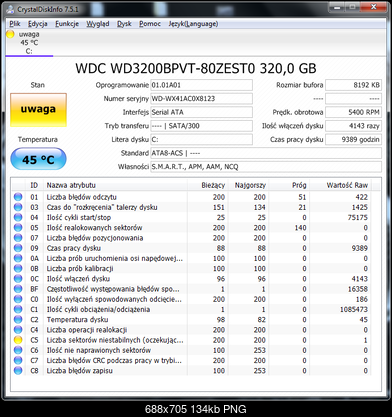392x417 pixels.
Task: Select the row 'Liczba błędów odczytu'
Action: point(192,197)
